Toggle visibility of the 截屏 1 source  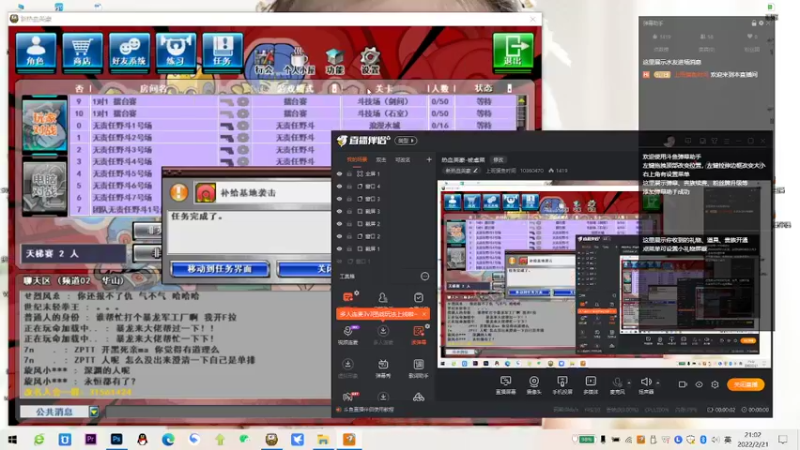(339, 249)
